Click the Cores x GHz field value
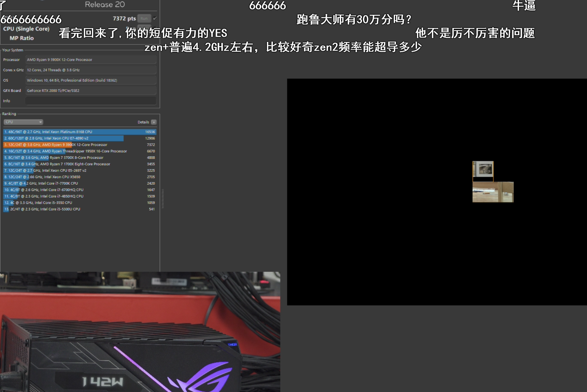The height and width of the screenshot is (392, 587). coord(91,70)
